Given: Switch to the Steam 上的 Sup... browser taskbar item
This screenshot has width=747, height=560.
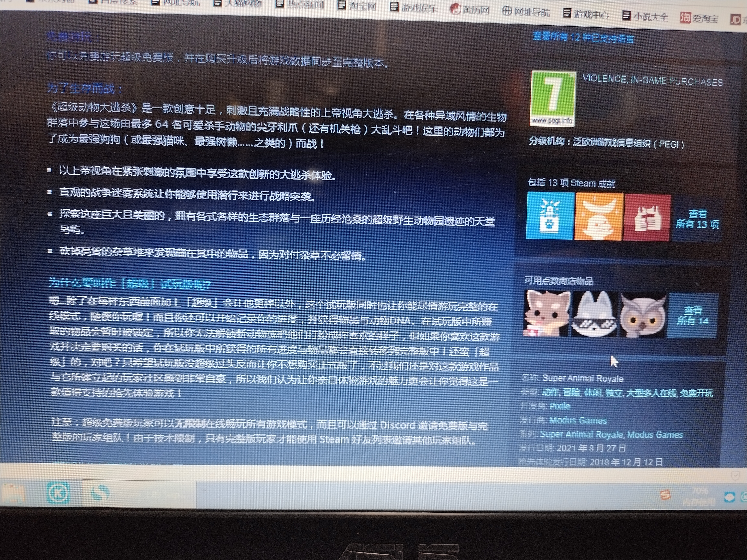Looking at the screenshot, I should point(139,494).
